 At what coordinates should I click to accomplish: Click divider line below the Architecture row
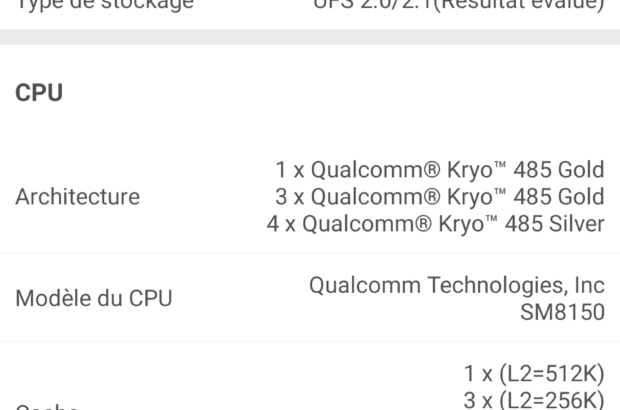point(310,253)
